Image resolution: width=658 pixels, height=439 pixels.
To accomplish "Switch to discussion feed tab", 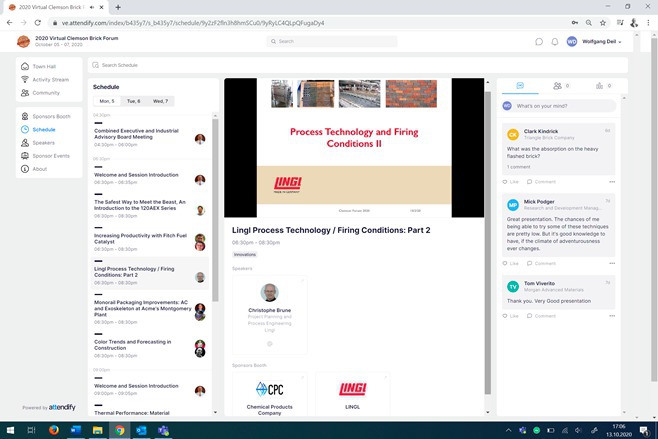I will [x=520, y=86].
